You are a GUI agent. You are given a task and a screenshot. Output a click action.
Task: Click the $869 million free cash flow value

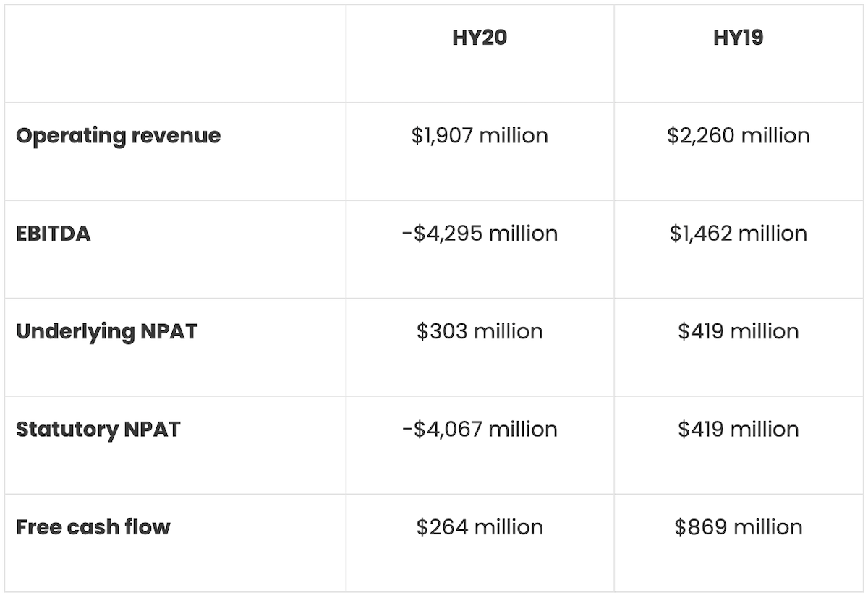click(738, 526)
